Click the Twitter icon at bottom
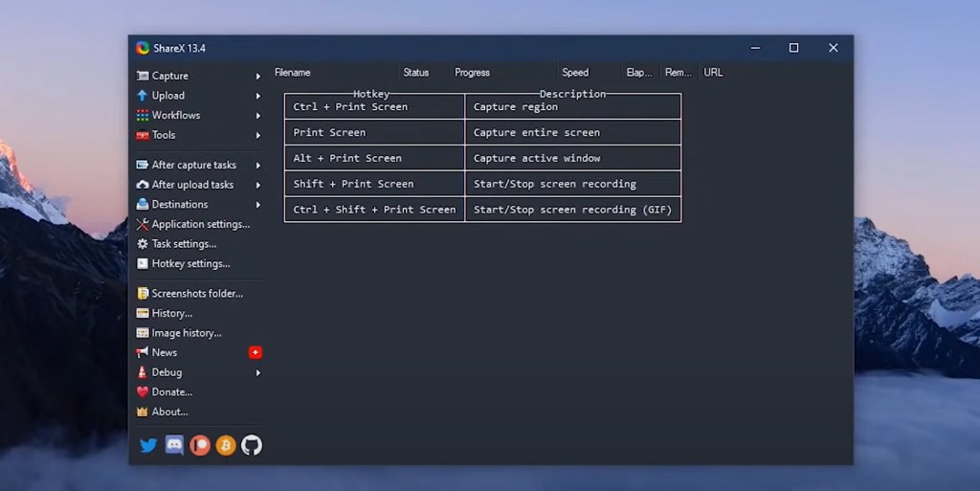The height and width of the screenshot is (491, 980). (x=148, y=445)
